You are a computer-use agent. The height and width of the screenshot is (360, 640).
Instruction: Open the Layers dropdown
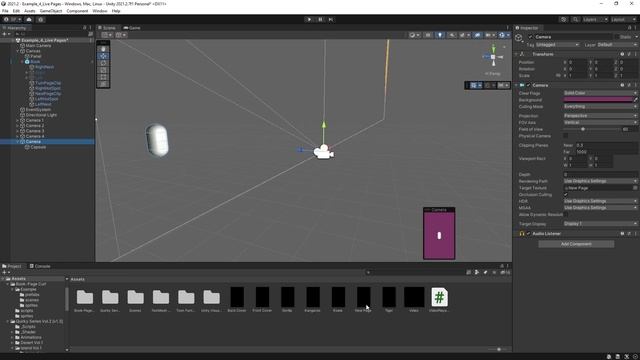595,20
